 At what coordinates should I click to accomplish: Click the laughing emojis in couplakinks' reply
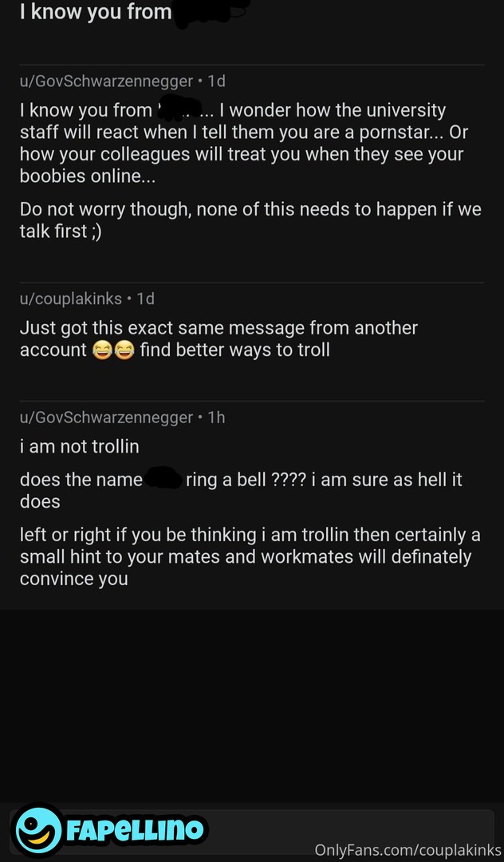click(112, 350)
